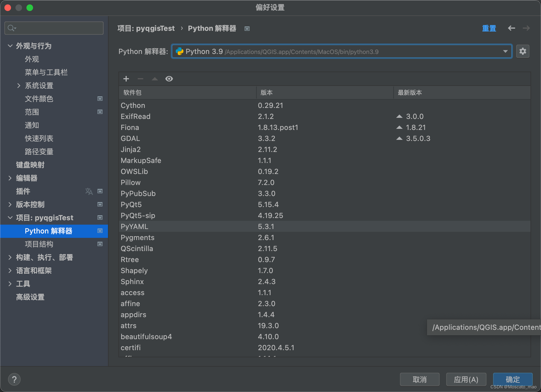Collapse 项目: pyqgisTest section
Viewport: 541px width, 392px height.
click(10, 217)
